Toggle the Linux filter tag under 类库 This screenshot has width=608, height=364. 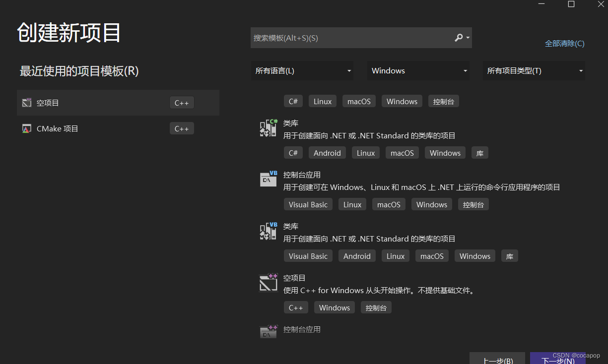[366, 152]
